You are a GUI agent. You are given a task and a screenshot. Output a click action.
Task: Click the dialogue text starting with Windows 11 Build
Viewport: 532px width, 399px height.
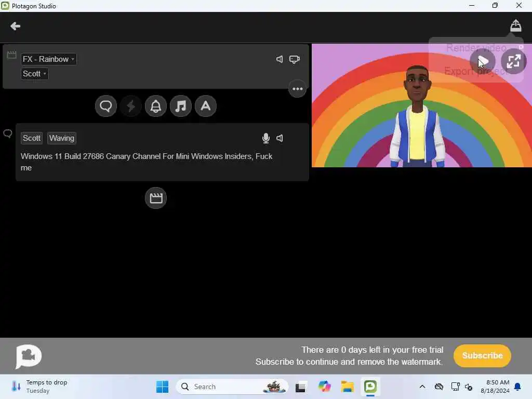point(147,162)
